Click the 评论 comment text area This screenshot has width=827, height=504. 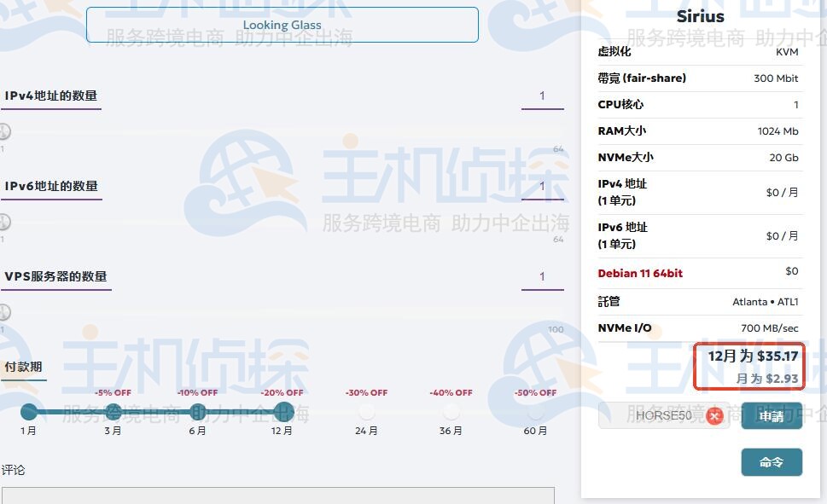tap(282, 495)
